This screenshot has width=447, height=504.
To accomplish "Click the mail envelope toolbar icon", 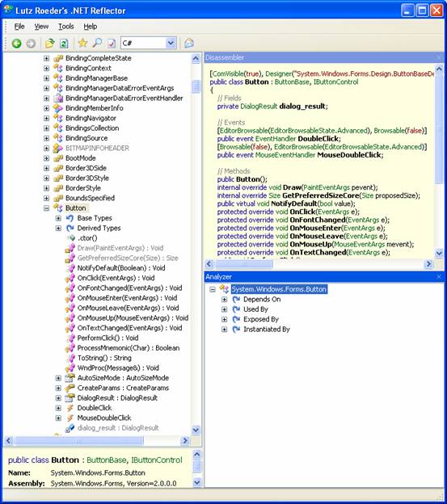I will pos(189,43).
